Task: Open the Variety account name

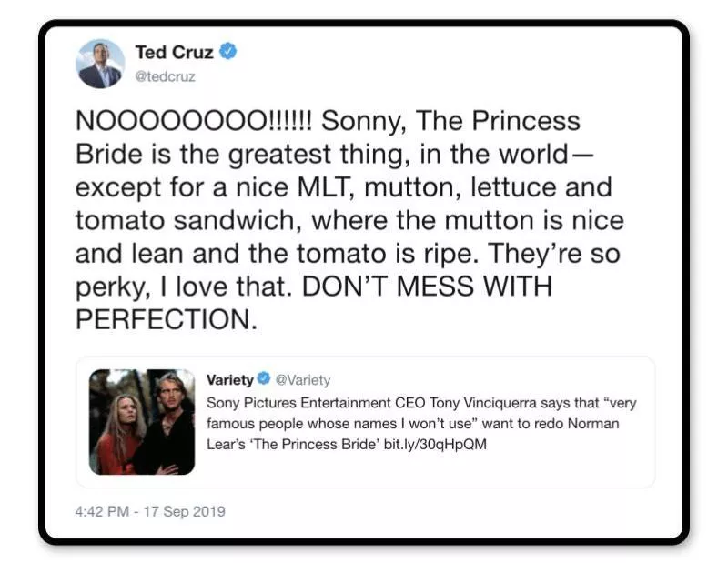Action: coord(230,379)
